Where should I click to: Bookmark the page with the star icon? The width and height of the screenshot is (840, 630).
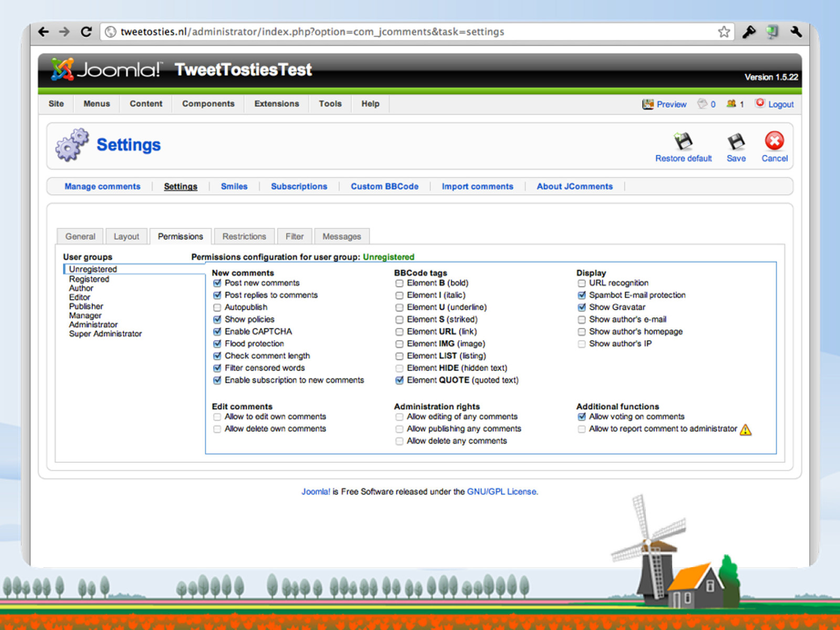724,32
